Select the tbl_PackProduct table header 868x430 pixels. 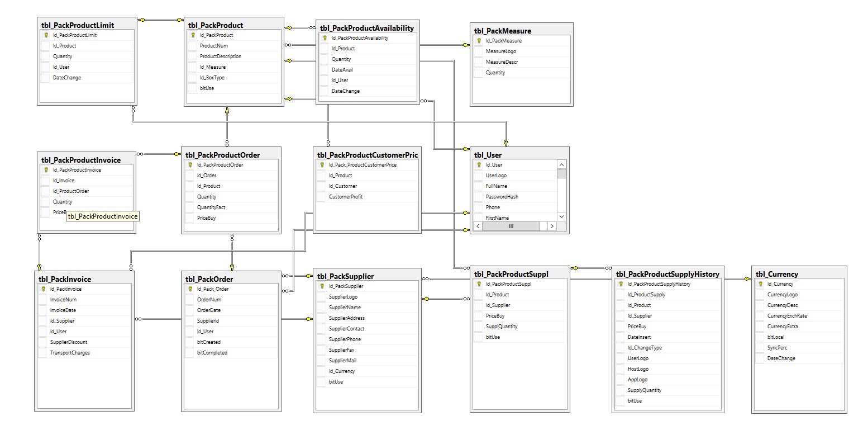pos(216,25)
